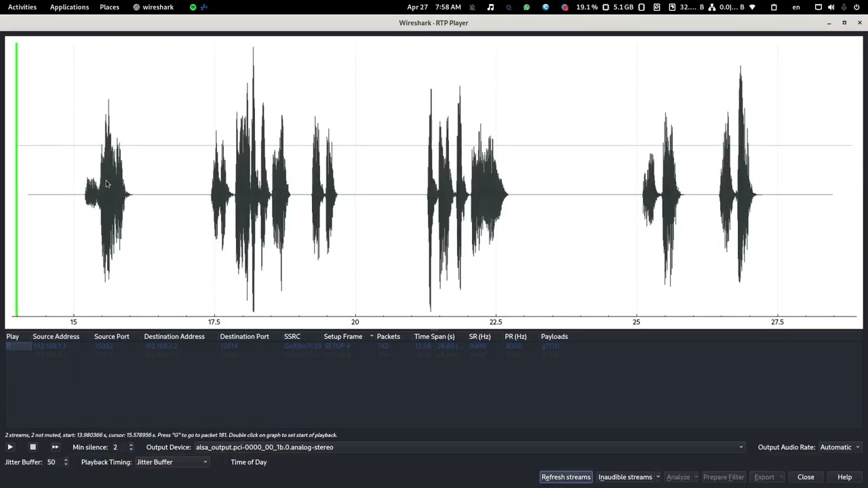Click the Min silence value field

pyautogui.click(x=119, y=447)
